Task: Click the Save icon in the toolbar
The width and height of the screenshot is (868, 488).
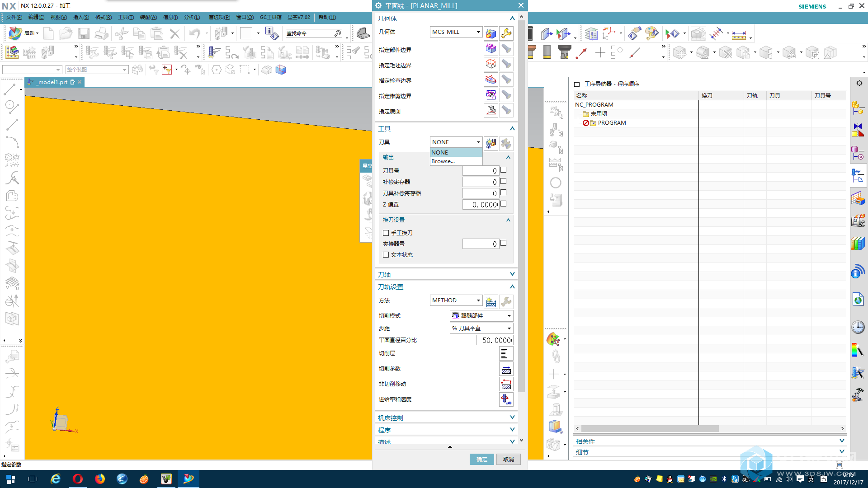Action: (84, 33)
